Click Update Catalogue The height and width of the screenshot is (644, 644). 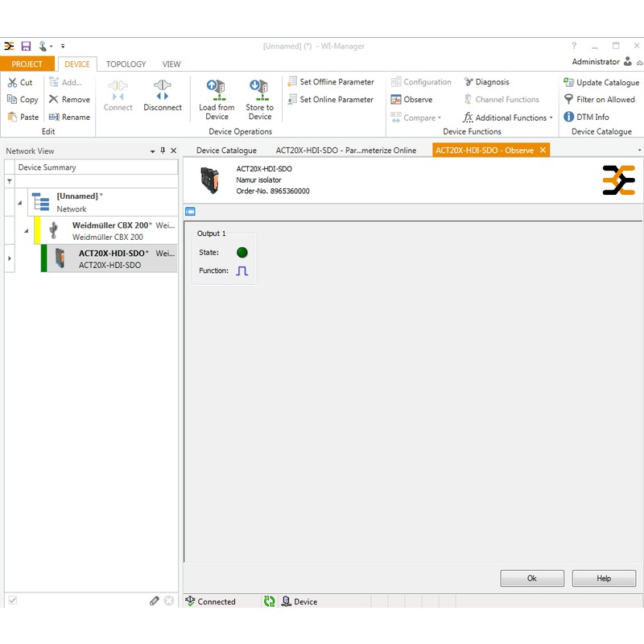[x=601, y=83]
